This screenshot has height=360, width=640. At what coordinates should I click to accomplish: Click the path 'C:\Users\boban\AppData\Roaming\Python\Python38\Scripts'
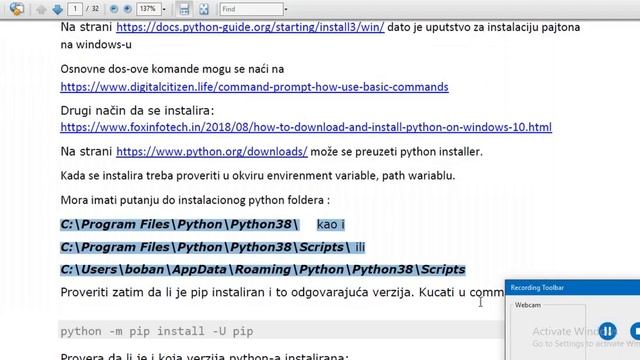pos(263,270)
